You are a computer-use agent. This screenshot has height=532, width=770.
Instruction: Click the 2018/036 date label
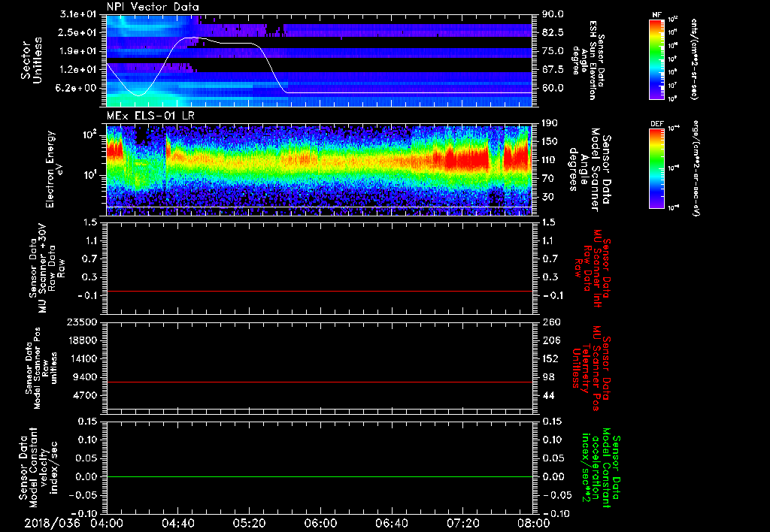[x=54, y=522]
